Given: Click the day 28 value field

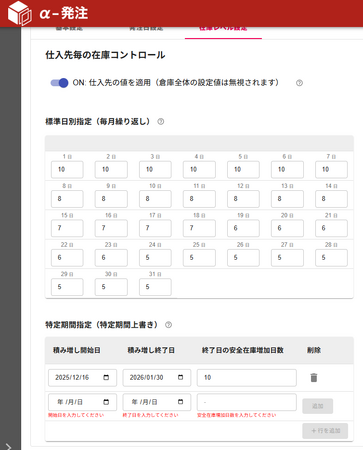Looking at the screenshot, I should point(331,258).
